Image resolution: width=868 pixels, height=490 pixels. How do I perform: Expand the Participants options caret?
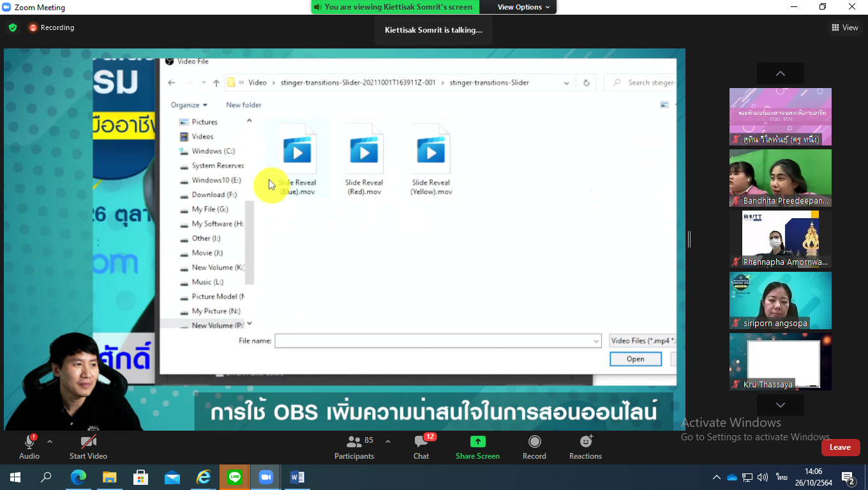[388, 441]
